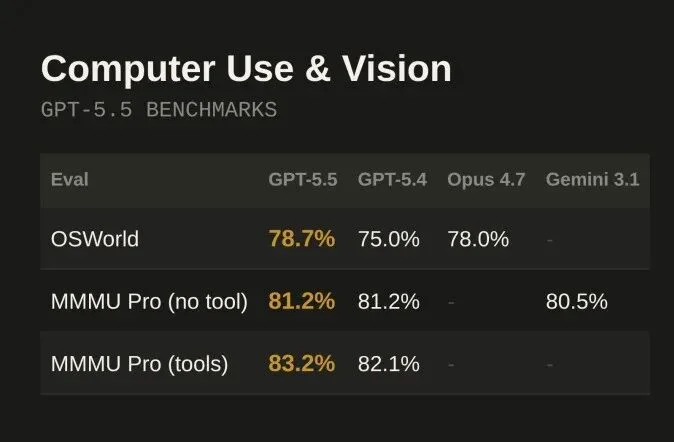Click the "MMMU Pro (no tool)" row label
Viewport: 674px width, 442px height.
pyautogui.click(x=149, y=301)
